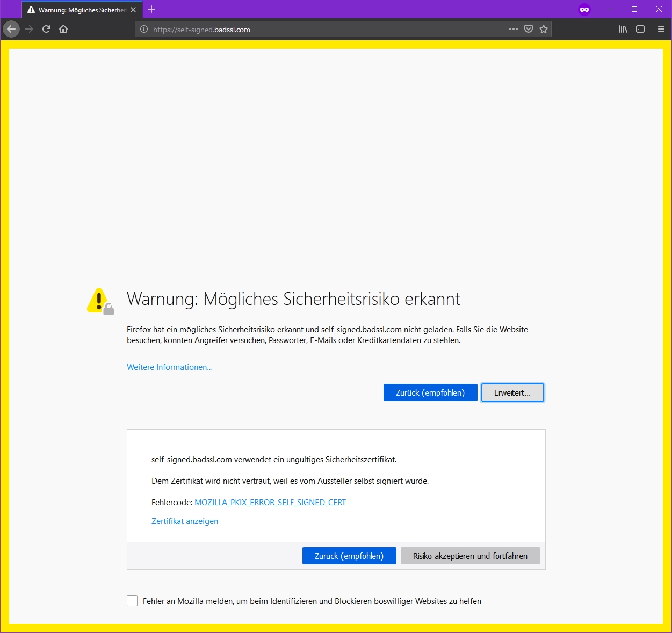Click the private browsing mask icon
The width and height of the screenshot is (672, 633).
coord(584,10)
